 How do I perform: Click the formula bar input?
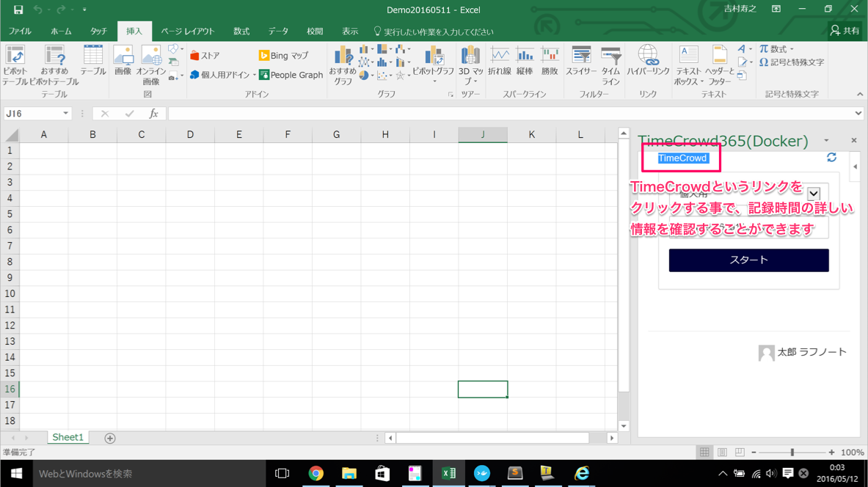511,114
